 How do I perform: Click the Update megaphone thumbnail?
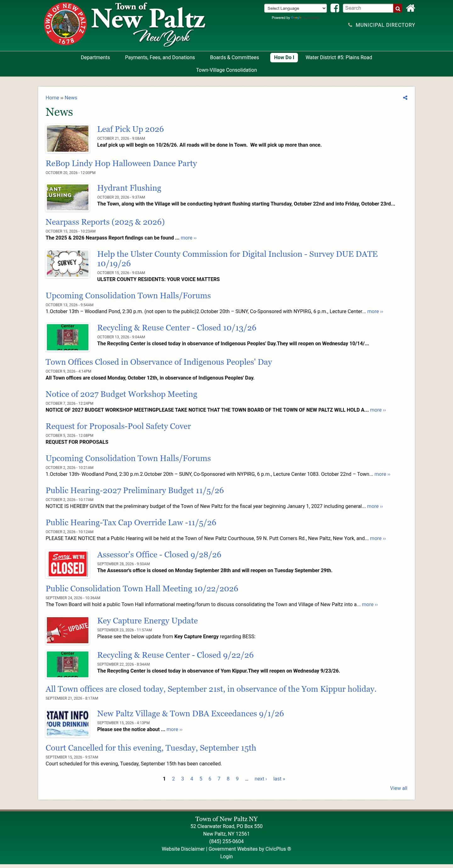click(x=67, y=630)
